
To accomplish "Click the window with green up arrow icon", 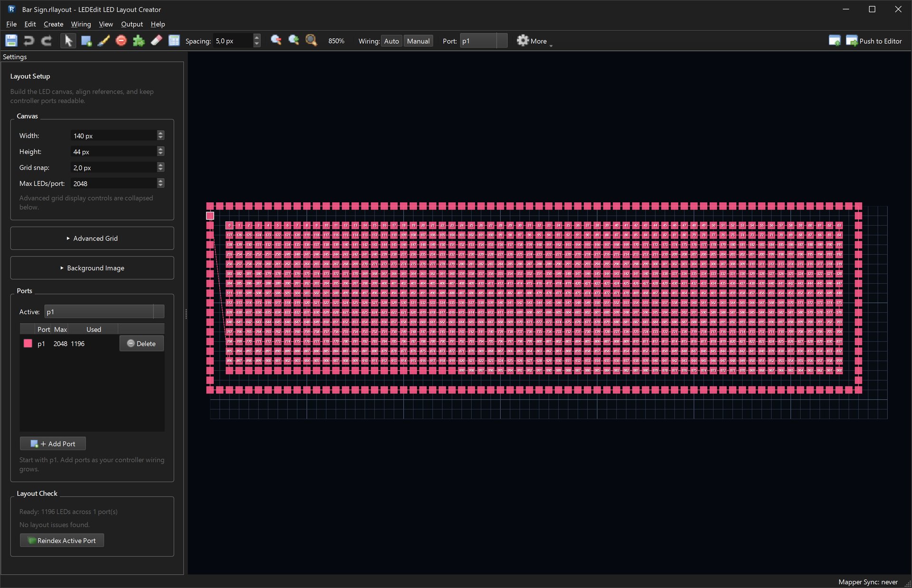I will [835, 41].
